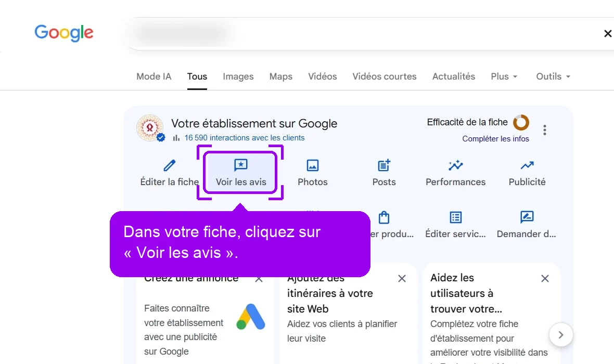Screen dimensions: 614x364
Task: Click Éditer services list icon
Action: [455, 217]
